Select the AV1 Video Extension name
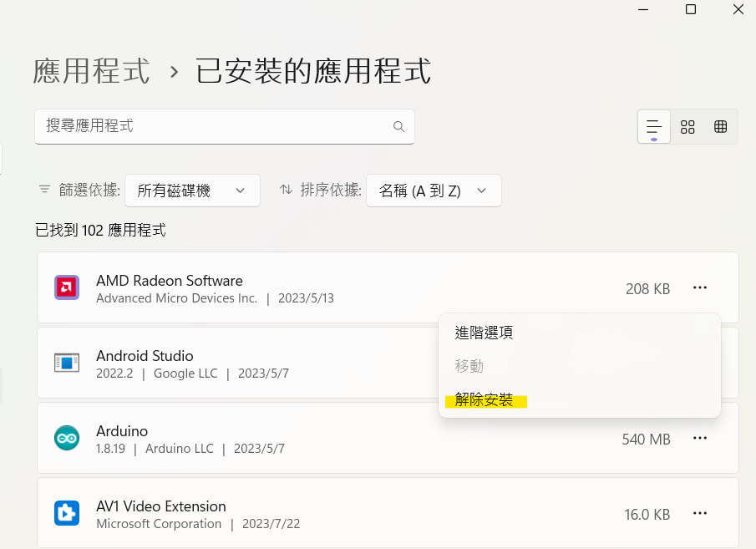 click(161, 506)
